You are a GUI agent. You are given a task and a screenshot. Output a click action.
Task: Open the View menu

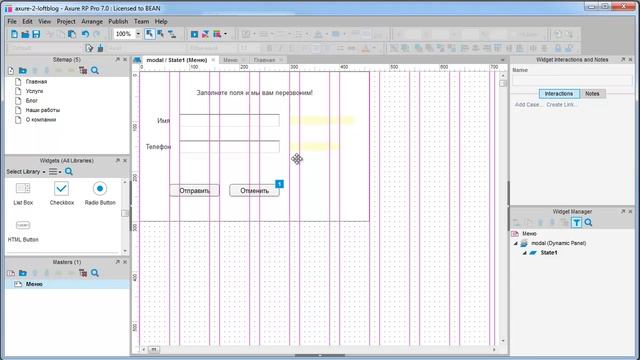(x=44, y=21)
